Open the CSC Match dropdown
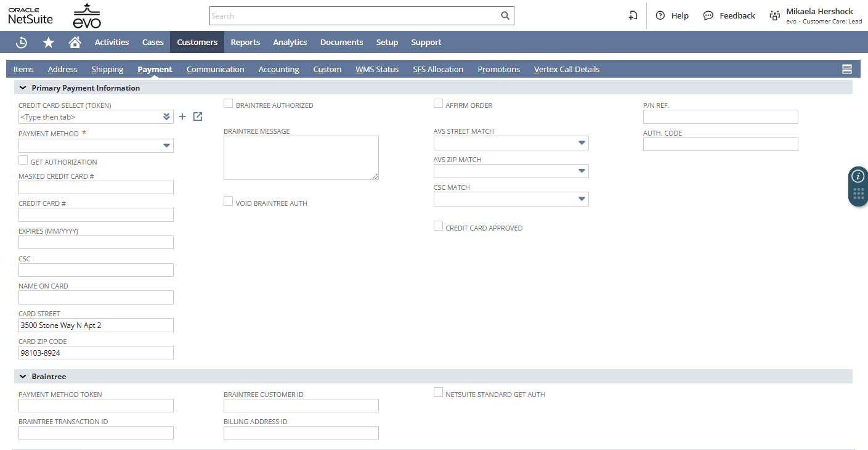This screenshot has height=450, width=868. (x=582, y=199)
